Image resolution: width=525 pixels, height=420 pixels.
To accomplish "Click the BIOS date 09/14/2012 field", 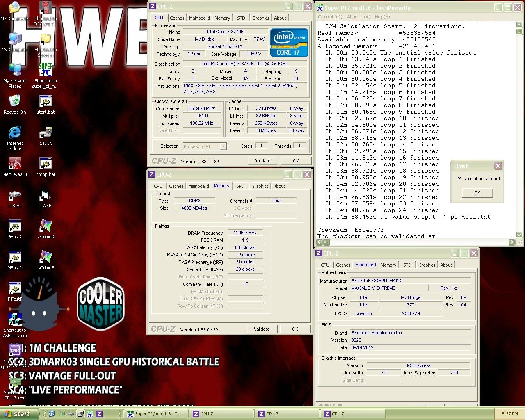I will point(411,347).
